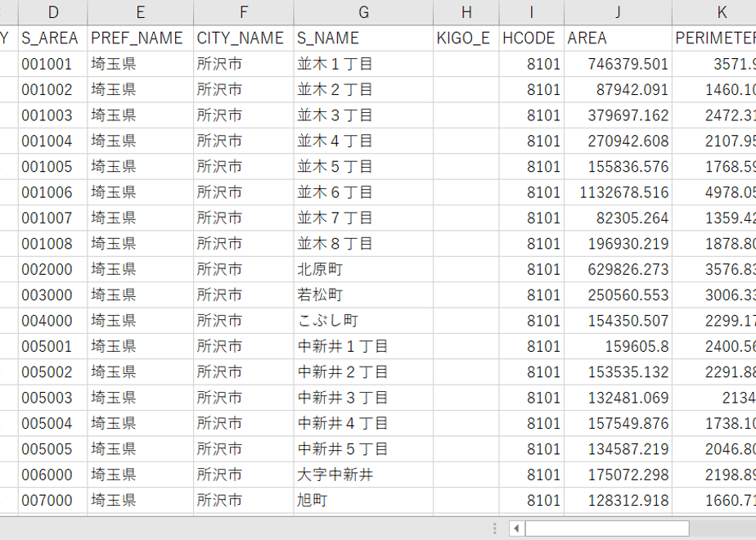Select the CITY_NAME header cell
The width and height of the screenshot is (756, 540).
244,38
